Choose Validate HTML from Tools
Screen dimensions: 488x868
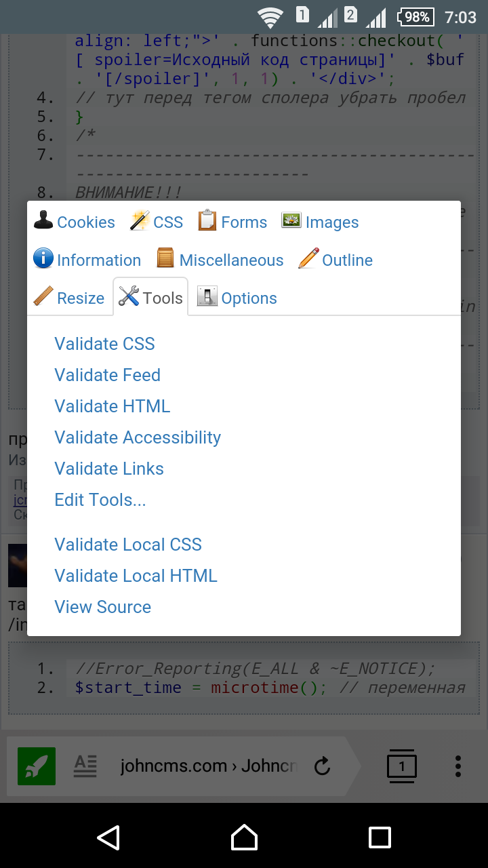point(112,406)
